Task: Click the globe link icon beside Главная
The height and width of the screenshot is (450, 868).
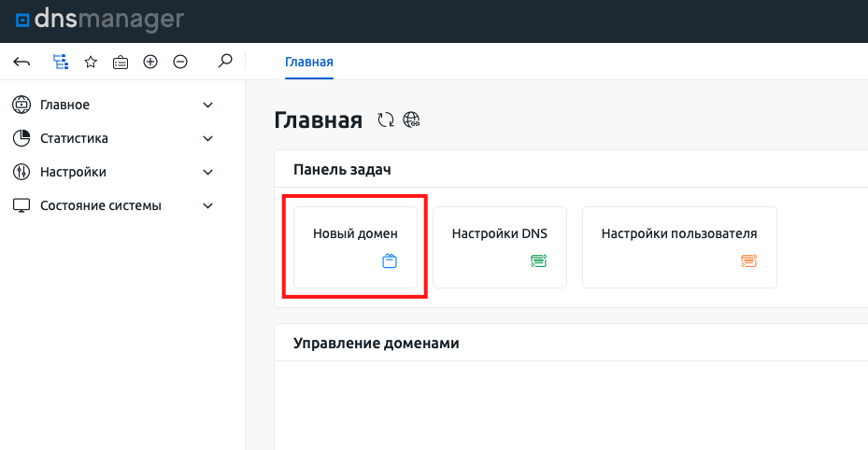Action: tap(411, 120)
